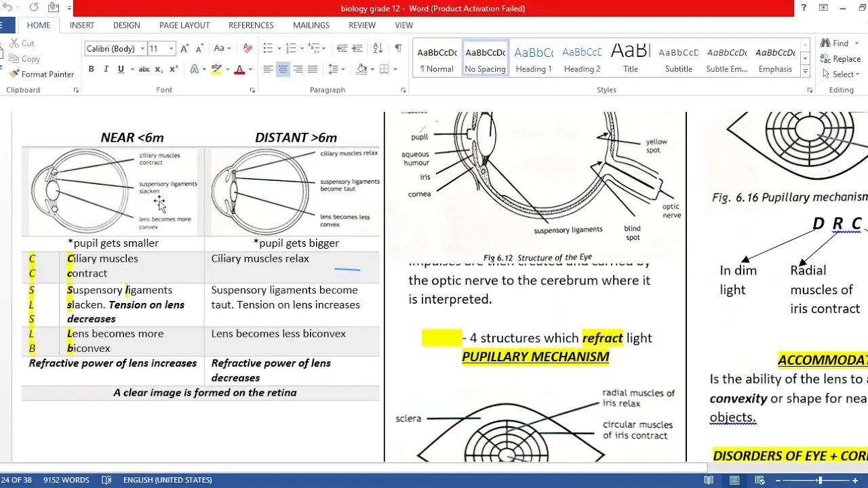Viewport: 868px width, 488px height.
Task: Click the Cut command
Action: 22,43
